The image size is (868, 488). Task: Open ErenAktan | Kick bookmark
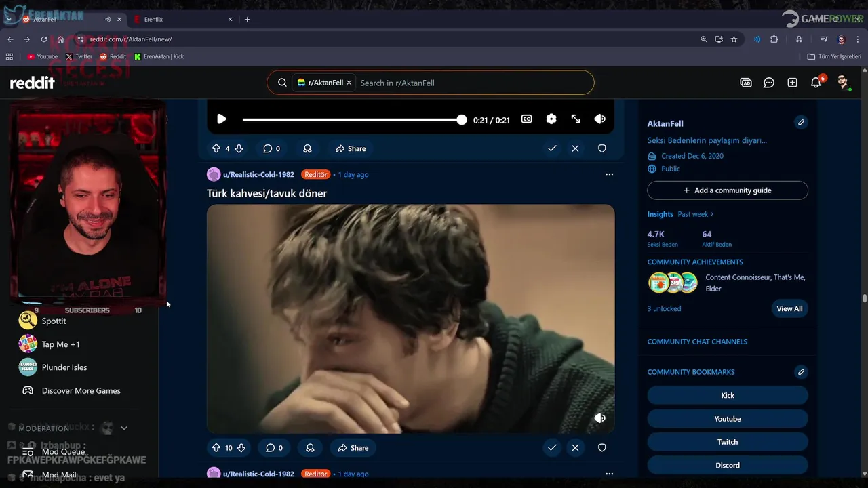(159, 56)
